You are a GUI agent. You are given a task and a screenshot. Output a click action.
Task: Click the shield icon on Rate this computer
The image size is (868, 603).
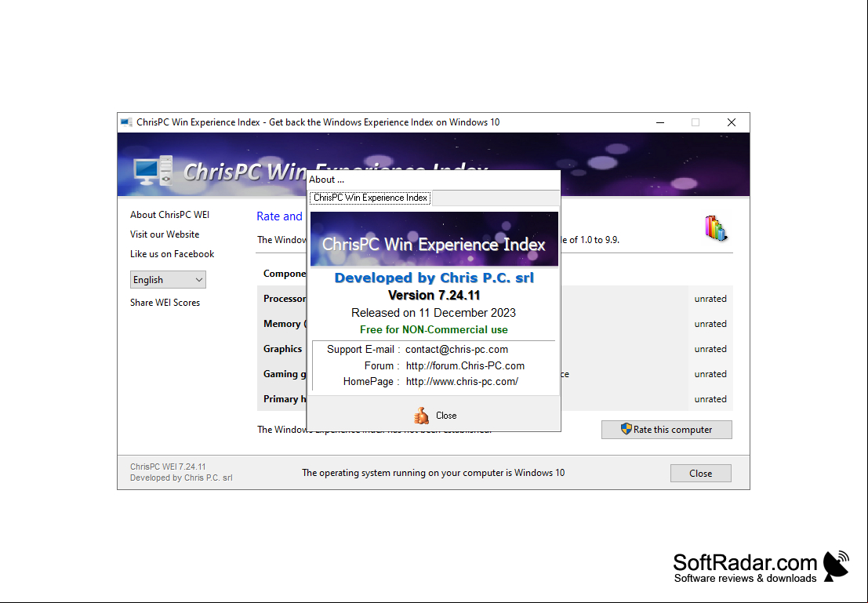pos(626,429)
